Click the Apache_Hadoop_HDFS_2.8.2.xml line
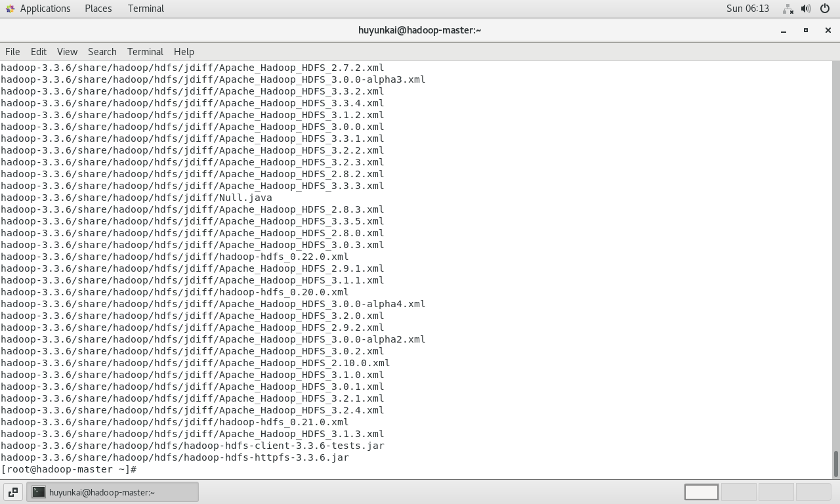 pos(192,174)
